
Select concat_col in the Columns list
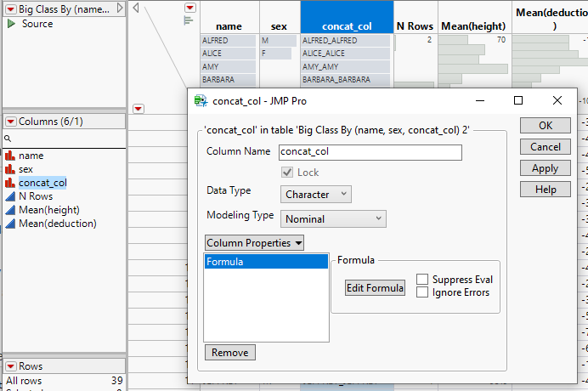point(42,183)
